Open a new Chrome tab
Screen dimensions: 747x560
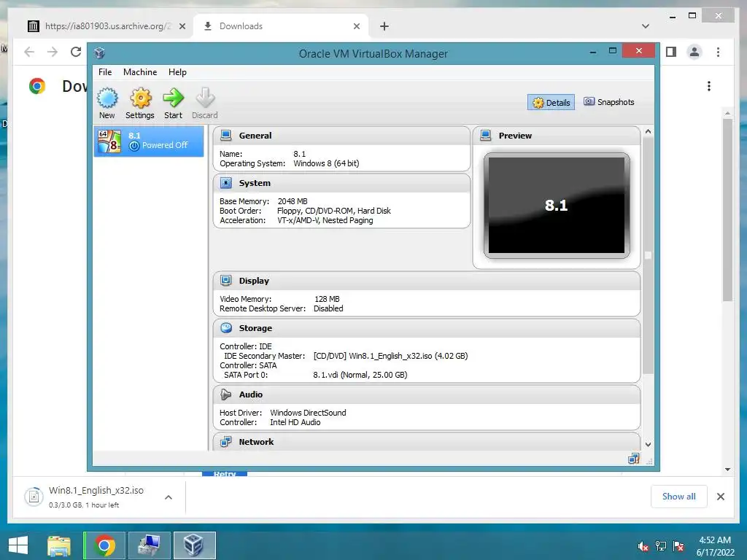click(384, 26)
